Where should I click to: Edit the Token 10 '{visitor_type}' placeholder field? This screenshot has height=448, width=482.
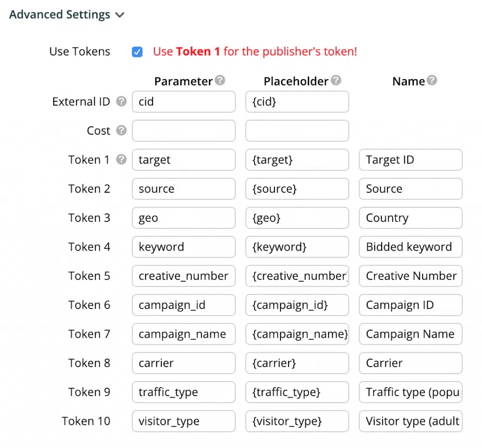point(297,421)
